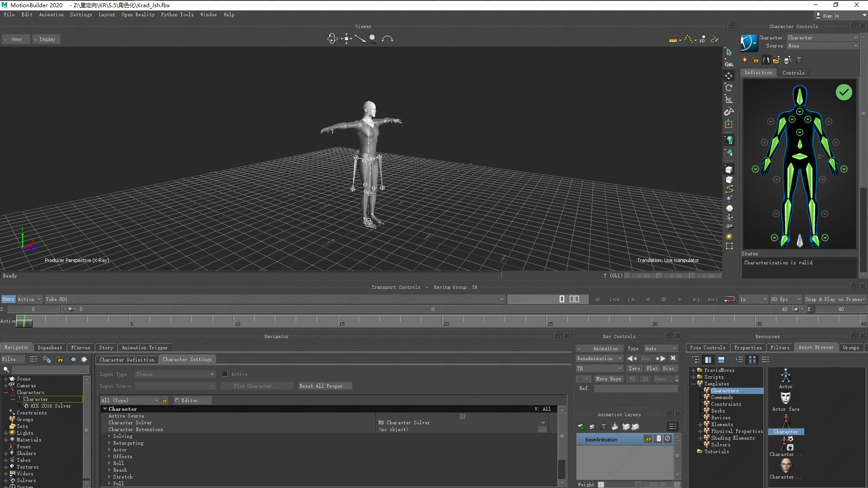Click the delete character trash icon
Image resolution: width=868 pixels, height=488 pixels.
click(798, 60)
